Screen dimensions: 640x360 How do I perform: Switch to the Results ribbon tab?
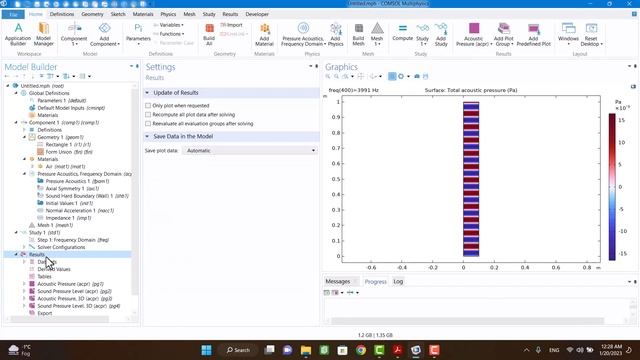[230, 14]
